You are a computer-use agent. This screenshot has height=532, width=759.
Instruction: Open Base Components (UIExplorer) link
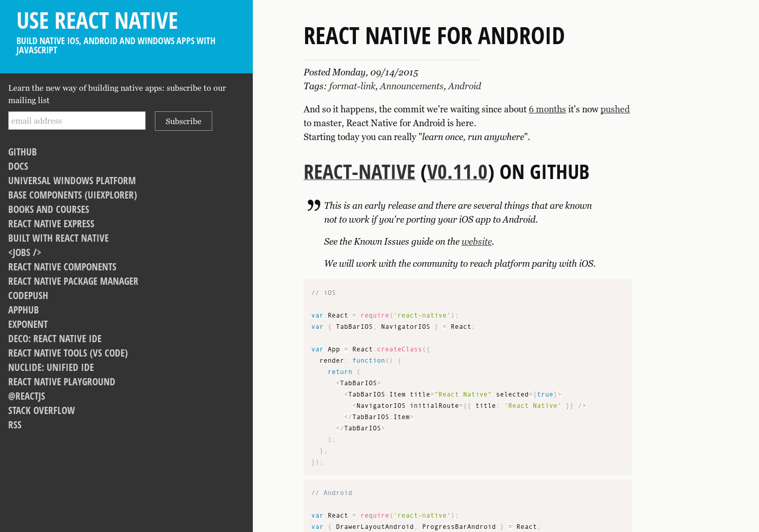tap(73, 195)
